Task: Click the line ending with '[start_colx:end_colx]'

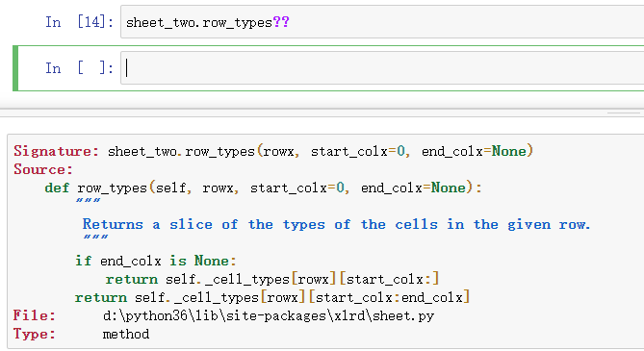Action: [272, 297]
